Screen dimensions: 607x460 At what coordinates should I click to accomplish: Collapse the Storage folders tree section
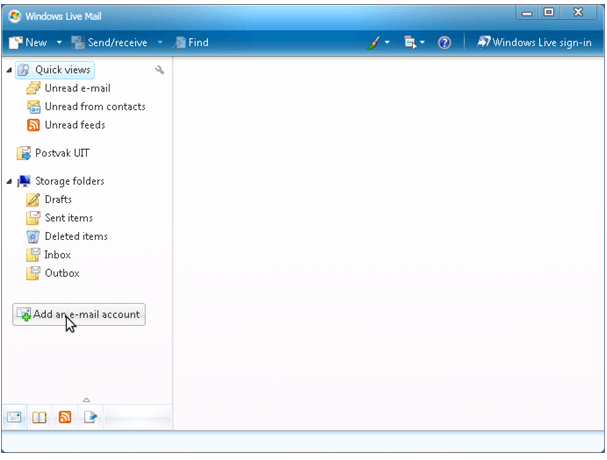click(9, 181)
